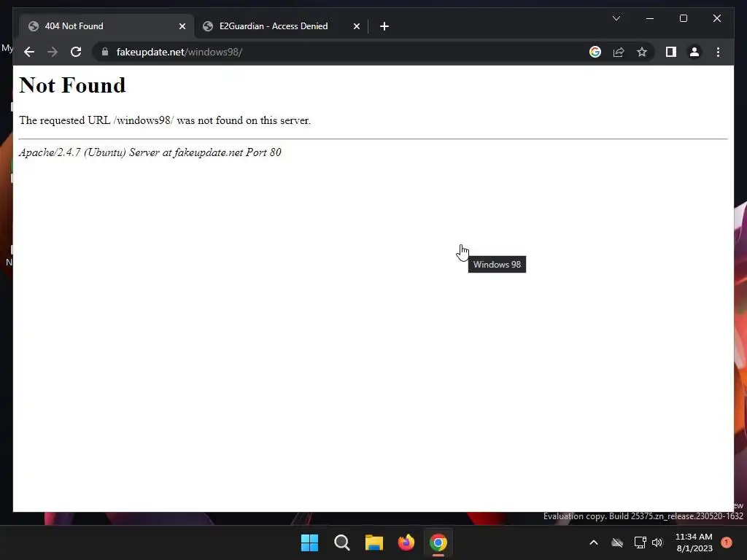Go back to the previous page
The width and height of the screenshot is (747, 560).
click(x=29, y=52)
